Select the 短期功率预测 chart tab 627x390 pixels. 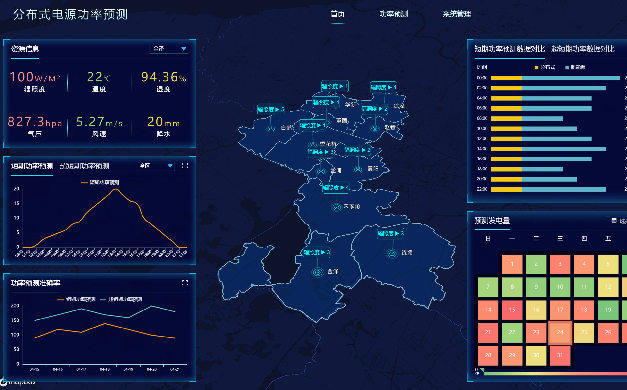32,166
